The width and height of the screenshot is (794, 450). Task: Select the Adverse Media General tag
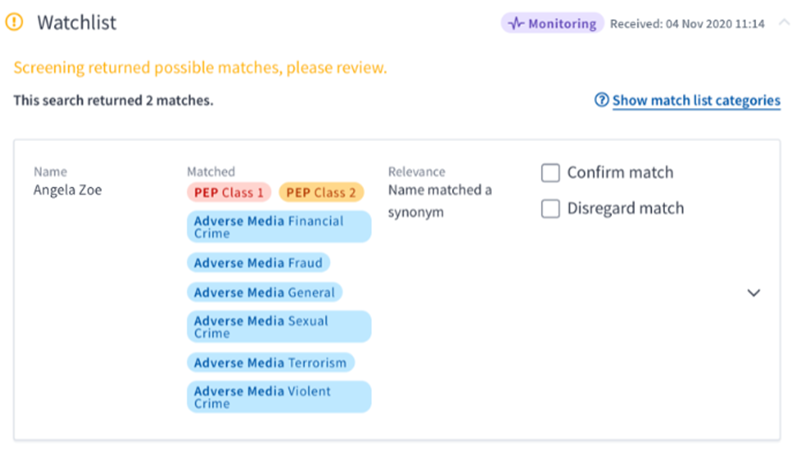(265, 292)
